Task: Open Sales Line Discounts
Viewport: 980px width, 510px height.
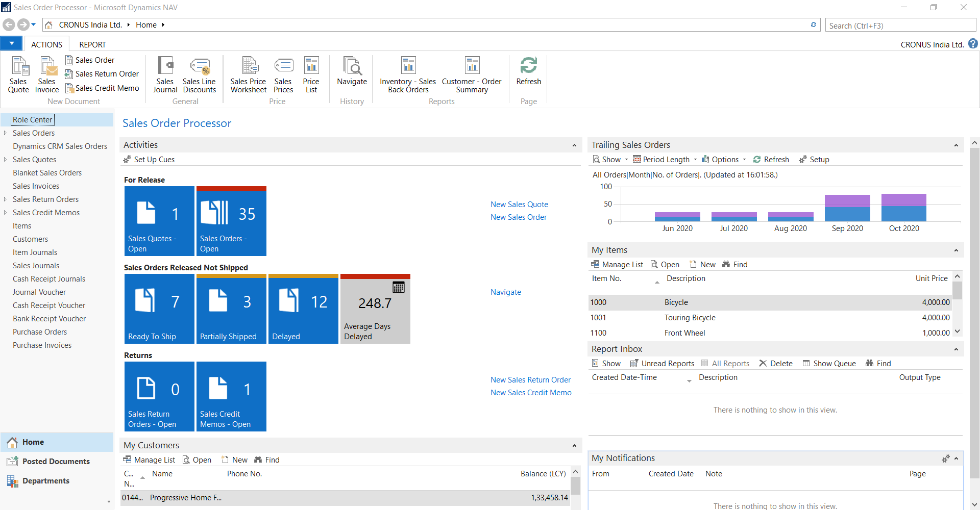Action: point(199,74)
